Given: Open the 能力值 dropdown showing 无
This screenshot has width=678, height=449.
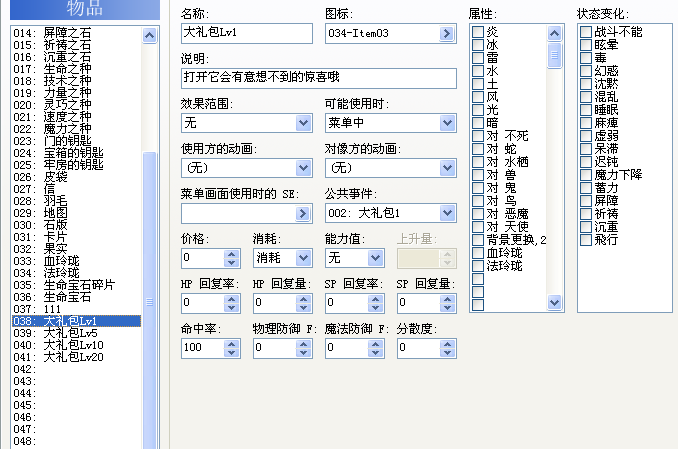Looking at the screenshot, I should pyautogui.click(x=375, y=258).
